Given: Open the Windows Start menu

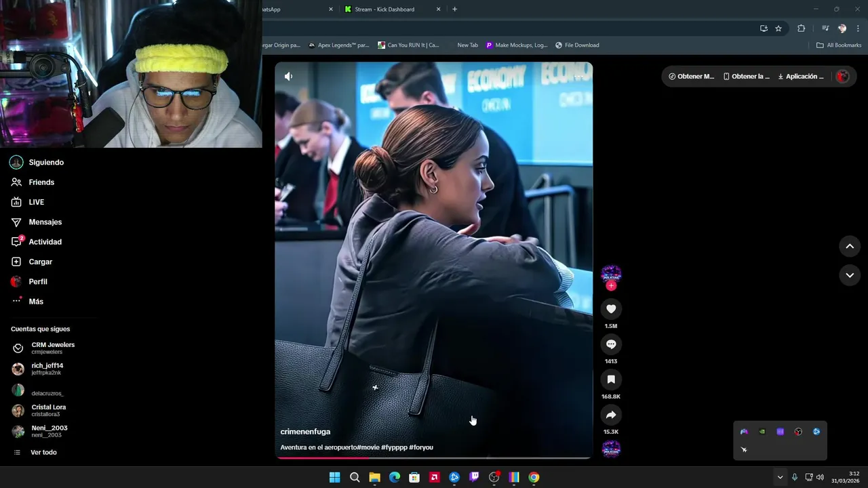Looking at the screenshot, I should (334, 477).
